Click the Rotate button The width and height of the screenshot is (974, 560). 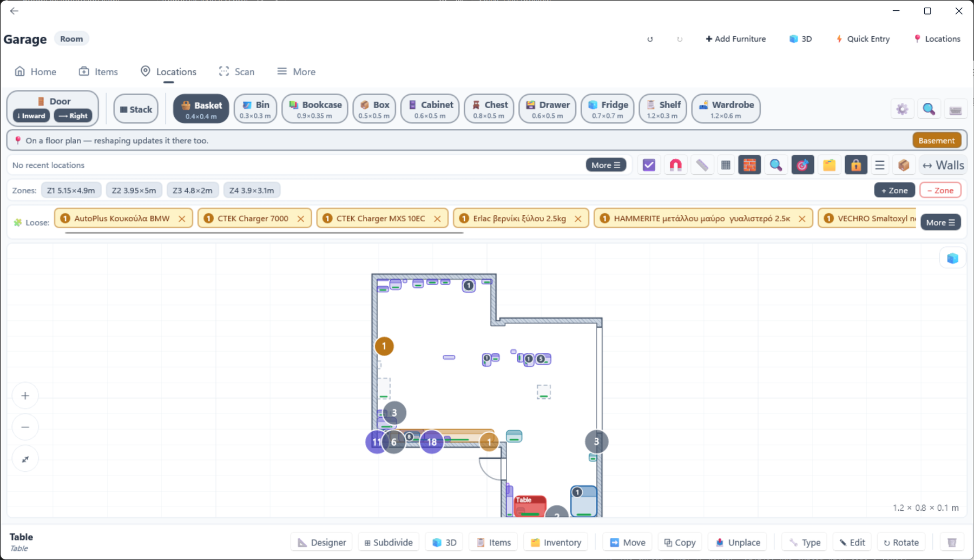[x=901, y=542]
